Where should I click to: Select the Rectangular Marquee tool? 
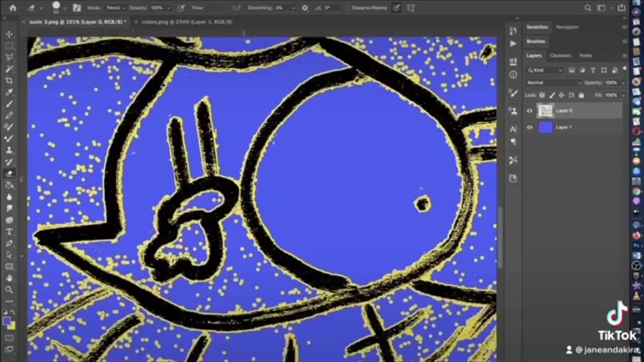pos(9,46)
